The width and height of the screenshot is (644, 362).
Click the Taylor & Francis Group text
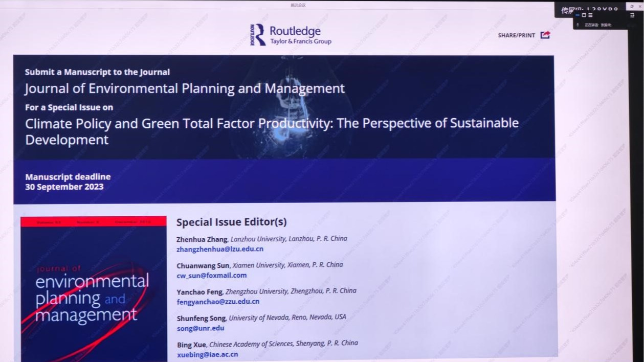coord(300,41)
